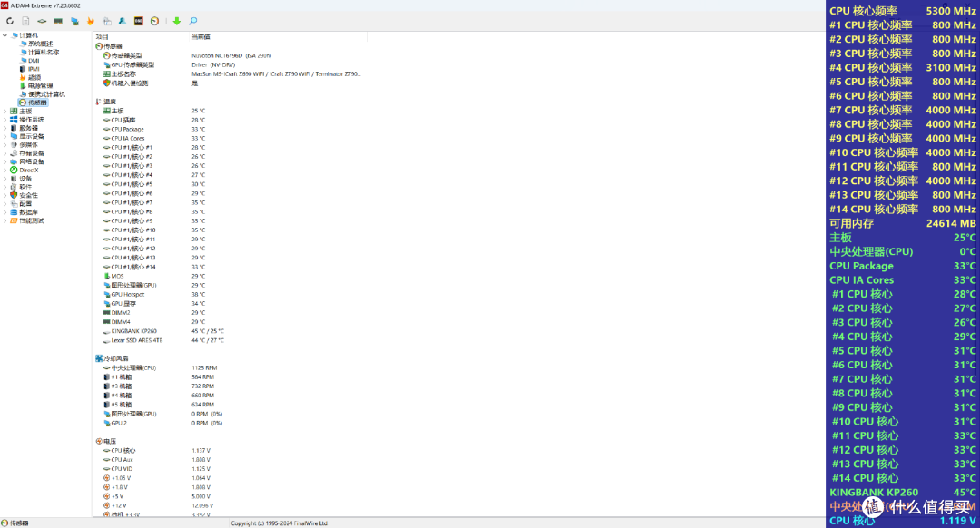Click 可用内存 24614 MB in OSD panel
The height and width of the screenshot is (528, 980).
coord(903,223)
